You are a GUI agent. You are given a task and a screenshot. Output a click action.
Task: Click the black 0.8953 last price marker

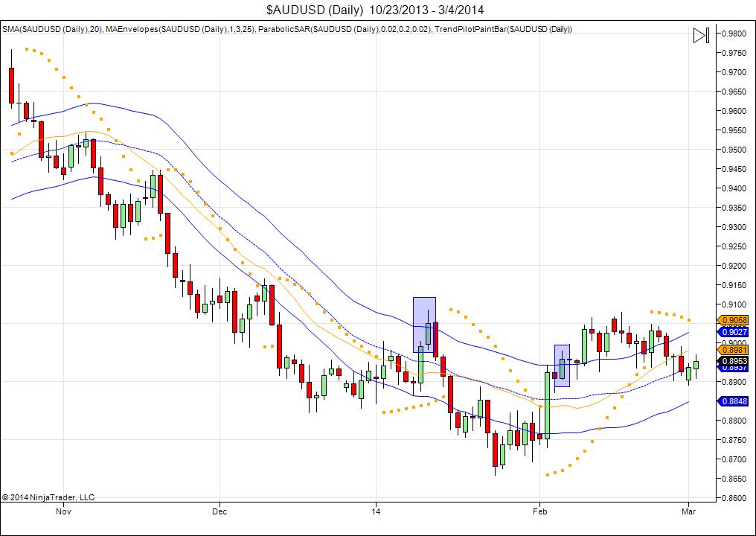[733, 361]
